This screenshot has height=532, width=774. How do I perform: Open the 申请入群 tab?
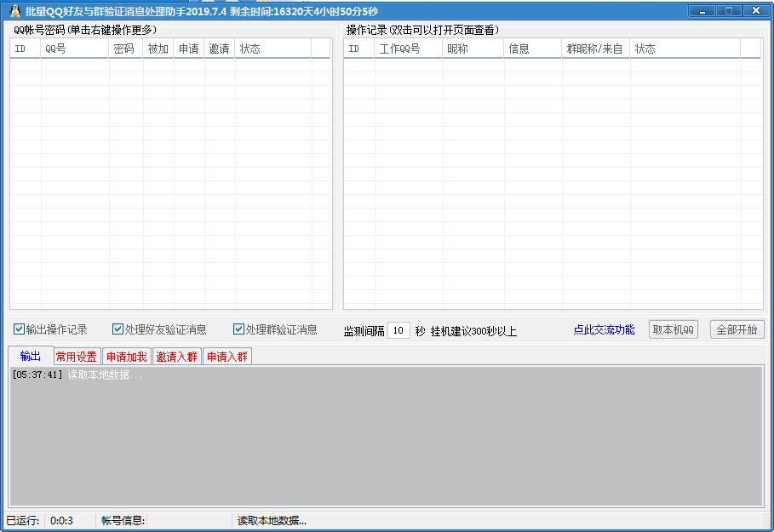point(227,357)
